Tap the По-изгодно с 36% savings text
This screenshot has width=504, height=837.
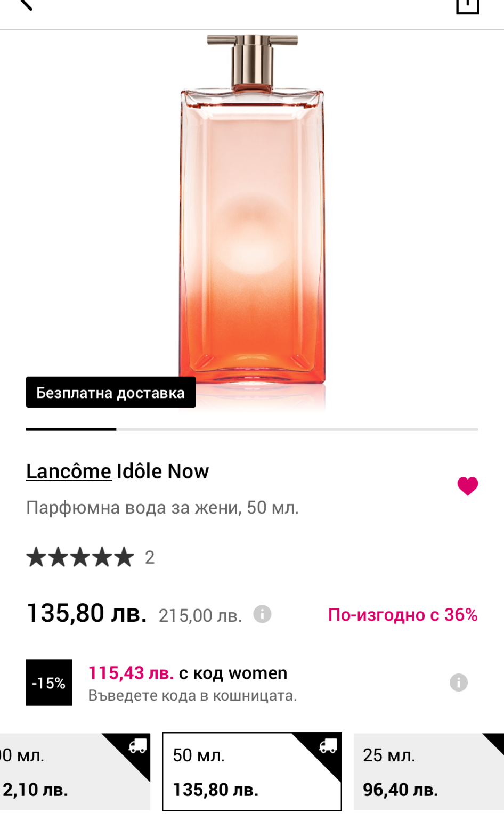402,615
